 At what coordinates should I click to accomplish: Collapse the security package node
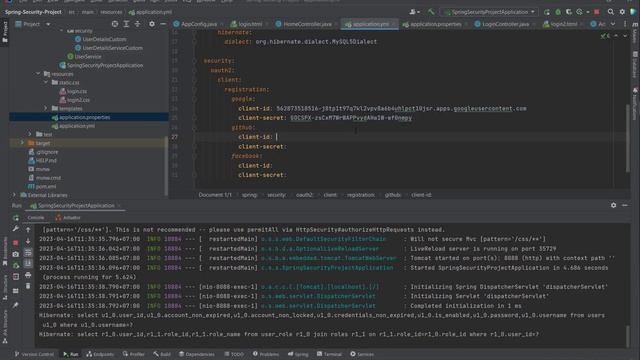62,31
